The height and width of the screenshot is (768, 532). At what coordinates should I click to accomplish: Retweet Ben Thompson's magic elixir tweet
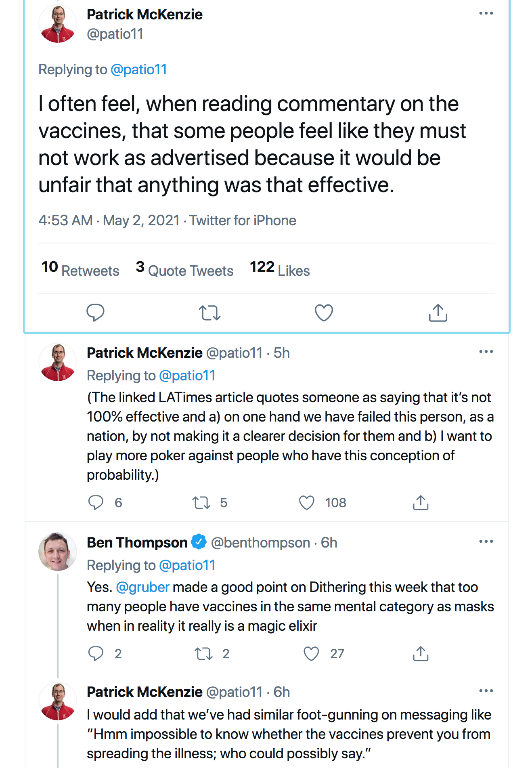click(x=204, y=653)
